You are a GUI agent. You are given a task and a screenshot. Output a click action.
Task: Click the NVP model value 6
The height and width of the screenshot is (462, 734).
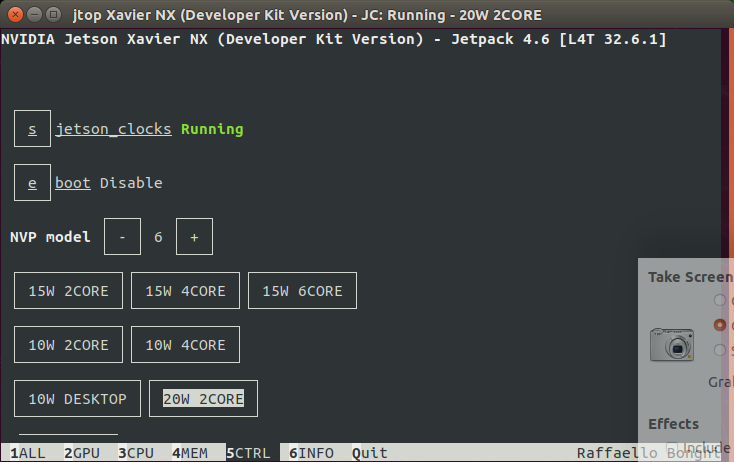pyautogui.click(x=158, y=237)
